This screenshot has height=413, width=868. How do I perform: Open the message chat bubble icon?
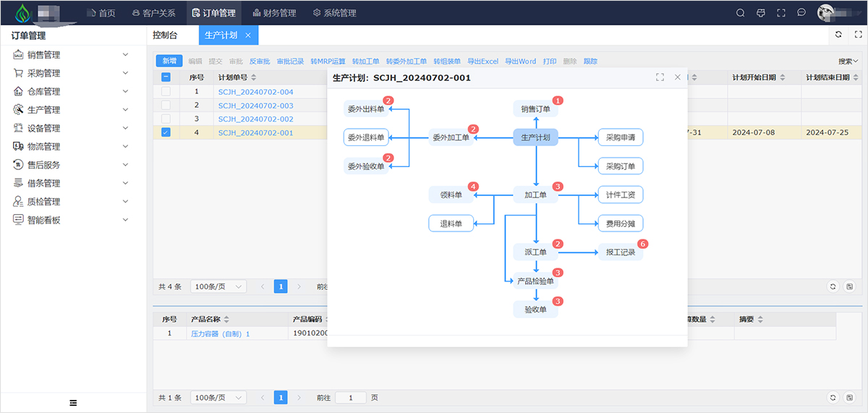pyautogui.click(x=801, y=13)
